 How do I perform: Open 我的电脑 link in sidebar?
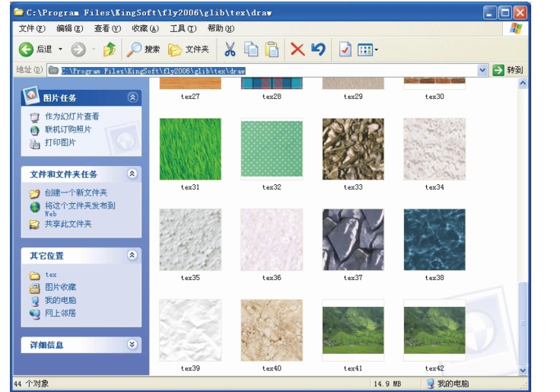(60, 300)
